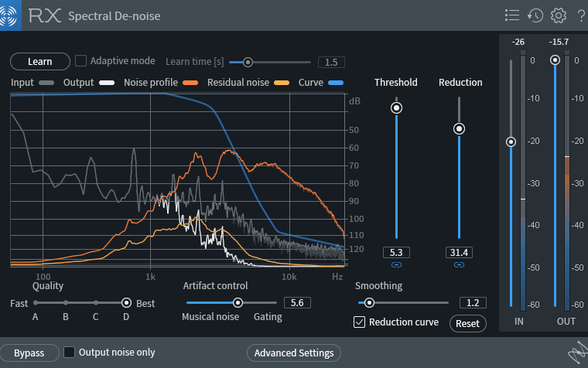Click the Smoothing value field 1.2
Viewport: 588px width, 368px height.
pyautogui.click(x=473, y=303)
